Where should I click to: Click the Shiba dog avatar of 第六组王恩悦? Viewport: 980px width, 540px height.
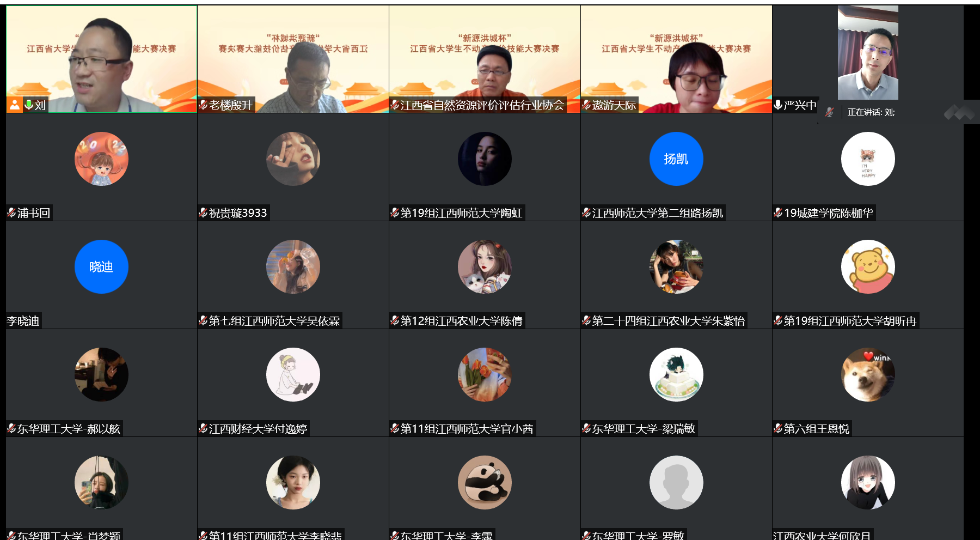tap(868, 374)
